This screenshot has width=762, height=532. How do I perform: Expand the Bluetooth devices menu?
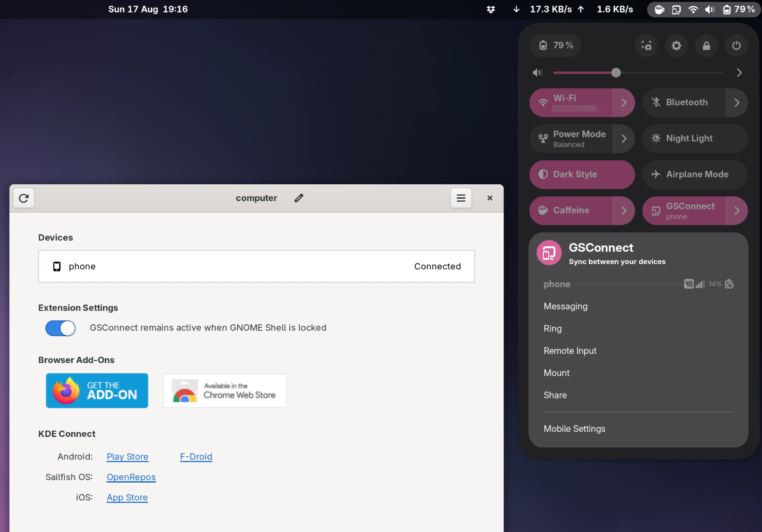point(737,103)
